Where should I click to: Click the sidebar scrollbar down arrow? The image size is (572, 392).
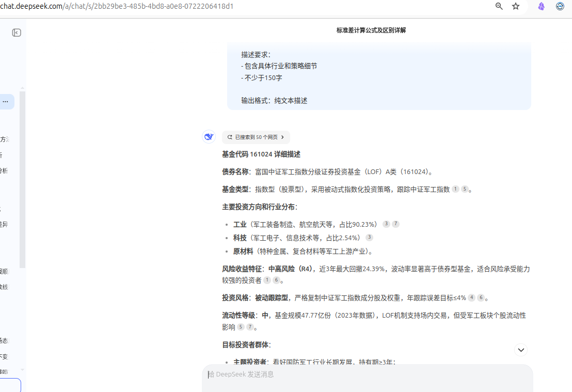pos(23,369)
